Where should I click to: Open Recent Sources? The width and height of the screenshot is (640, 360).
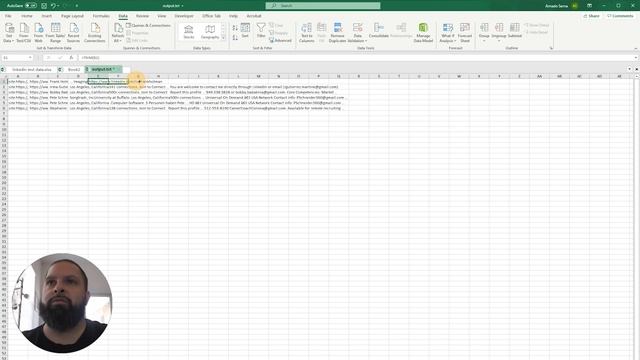tap(73, 33)
